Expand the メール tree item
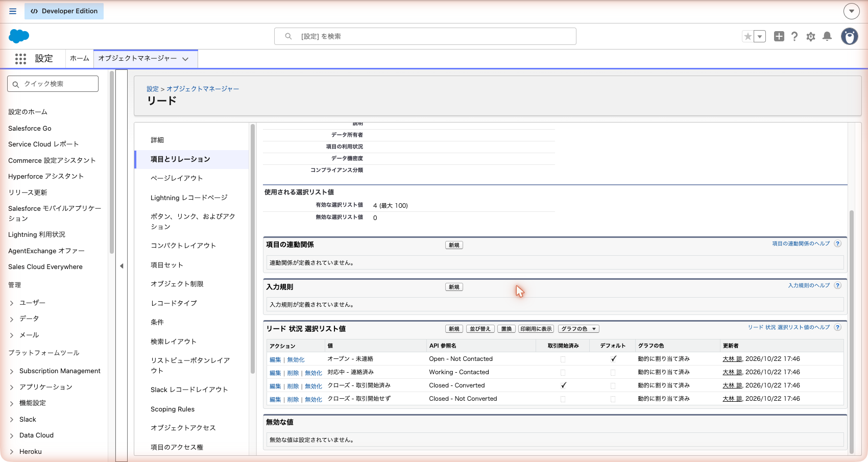 pos(12,335)
